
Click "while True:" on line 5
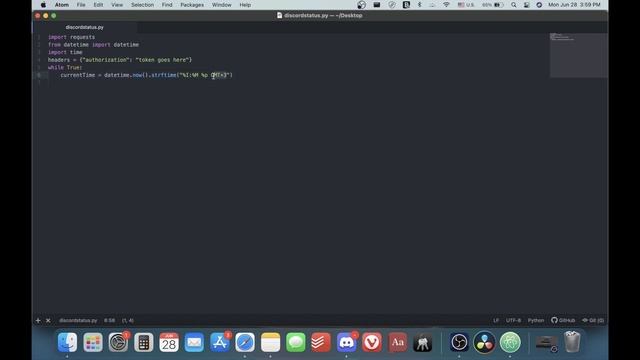pos(65,67)
